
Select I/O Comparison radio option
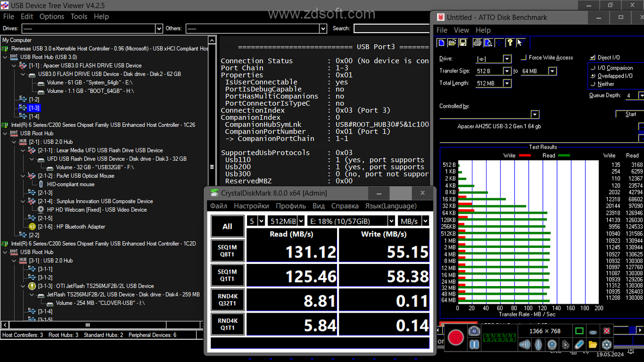click(x=593, y=68)
